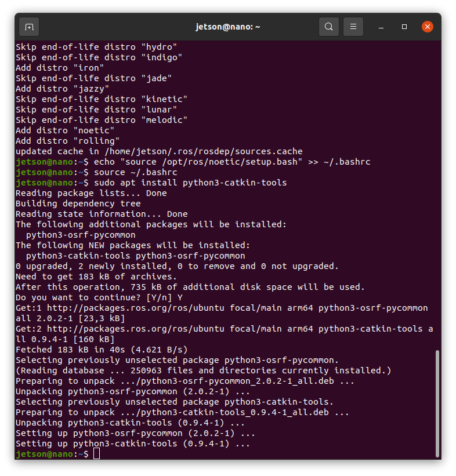Image resolution: width=456 pixels, height=476 pixels.
Task: Click the Get:2 packages.ros.org URL
Action: (x=136, y=329)
